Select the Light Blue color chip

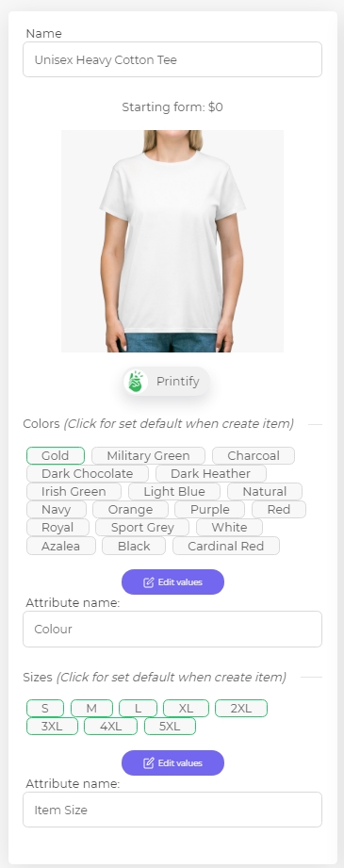coord(174,491)
